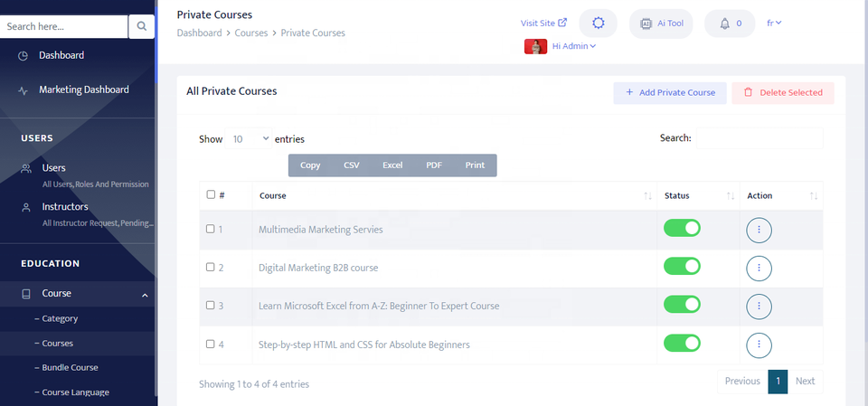Click the search magnifier icon in sidebar
This screenshot has width=868, height=406.
141,27
